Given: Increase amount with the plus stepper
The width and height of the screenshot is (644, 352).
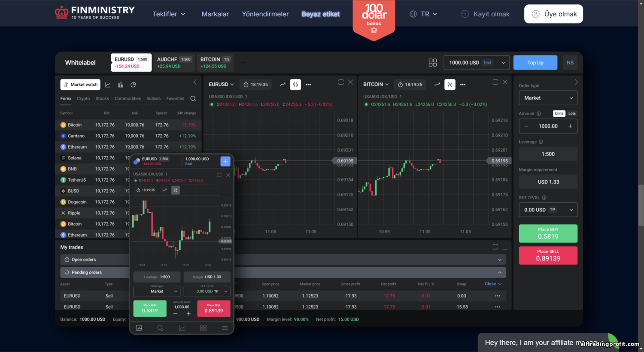Looking at the screenshot, I should [x=570, y=126].
